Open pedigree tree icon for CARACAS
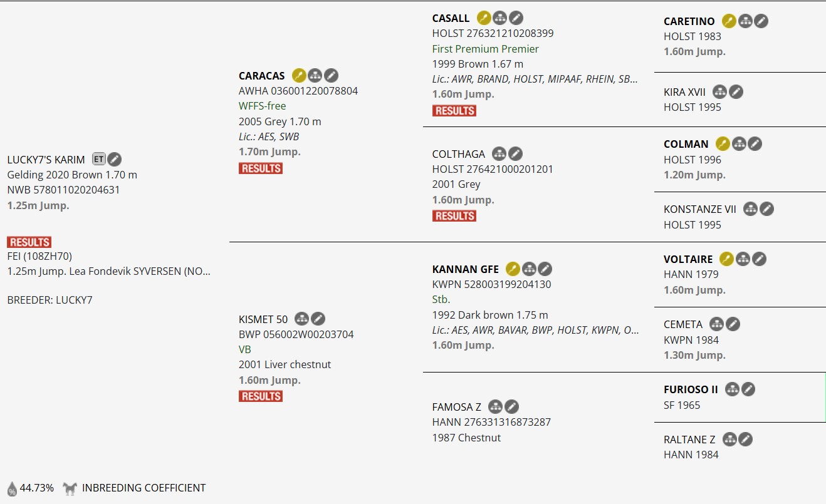Viewport: 826px width, 504px height. [315, 76]
